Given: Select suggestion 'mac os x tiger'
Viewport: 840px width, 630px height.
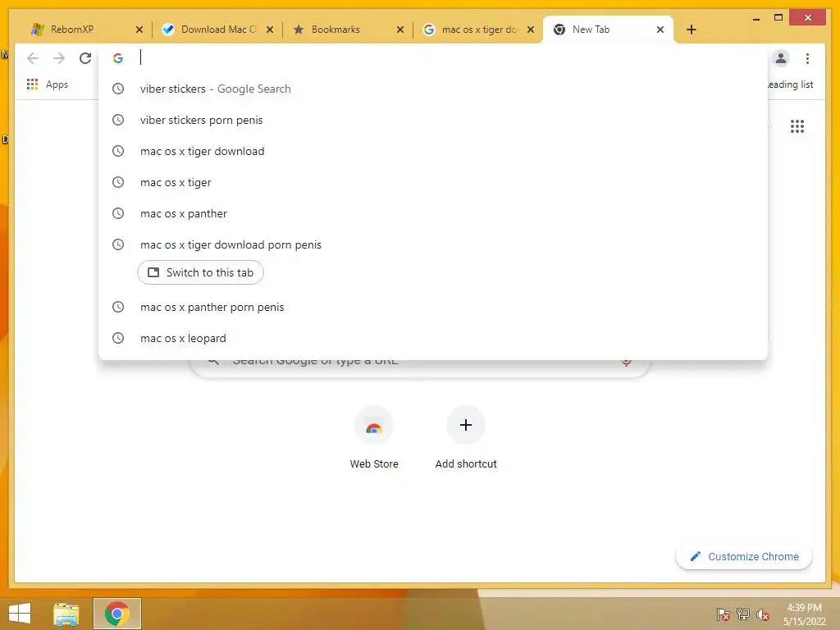Looking at the screenshot, I should click(x=433, y=182).
